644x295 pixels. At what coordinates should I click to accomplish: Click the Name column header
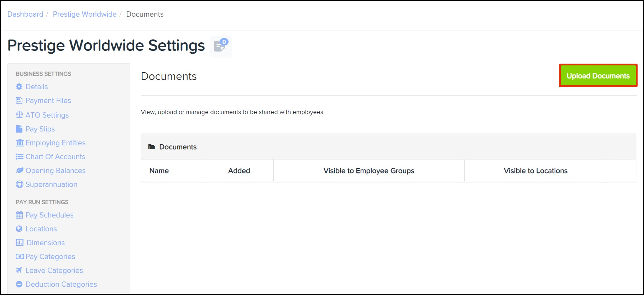coord(159,171)
